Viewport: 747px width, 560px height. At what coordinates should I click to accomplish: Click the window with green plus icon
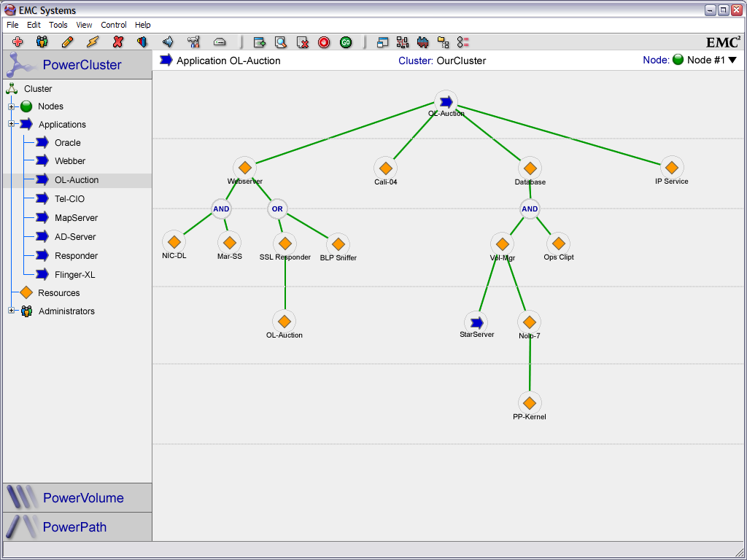click(x=259, y=42)
